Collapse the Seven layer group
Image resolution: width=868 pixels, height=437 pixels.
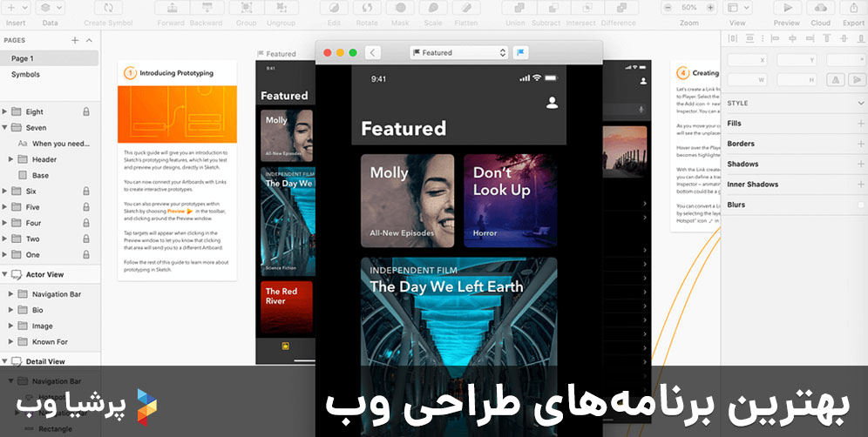pos(4,128)
